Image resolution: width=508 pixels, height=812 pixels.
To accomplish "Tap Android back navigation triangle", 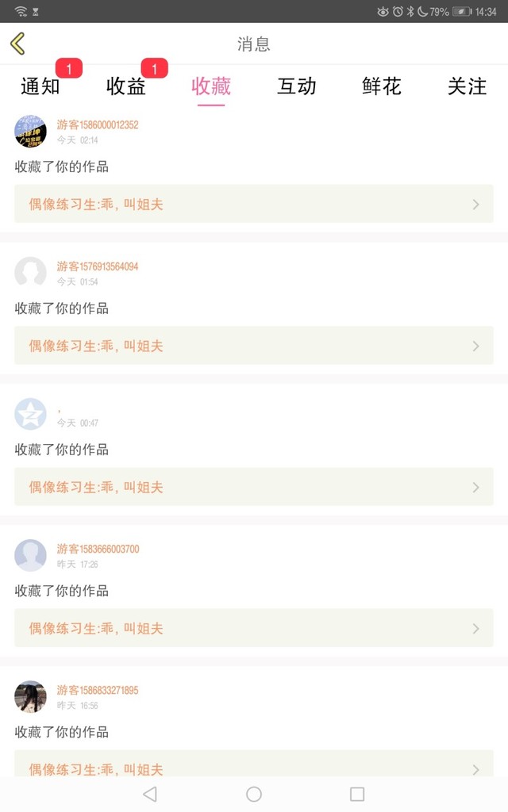I will (x=150, y=794).
